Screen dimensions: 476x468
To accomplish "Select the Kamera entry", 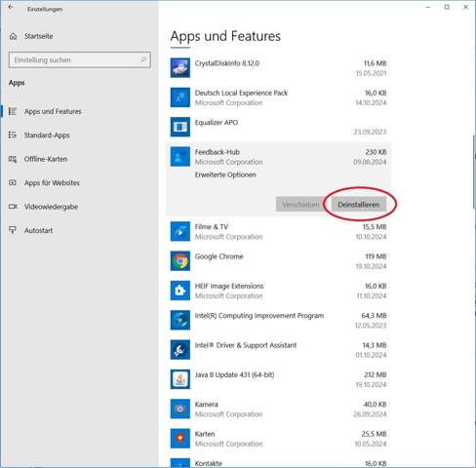I will coord(279,409).
